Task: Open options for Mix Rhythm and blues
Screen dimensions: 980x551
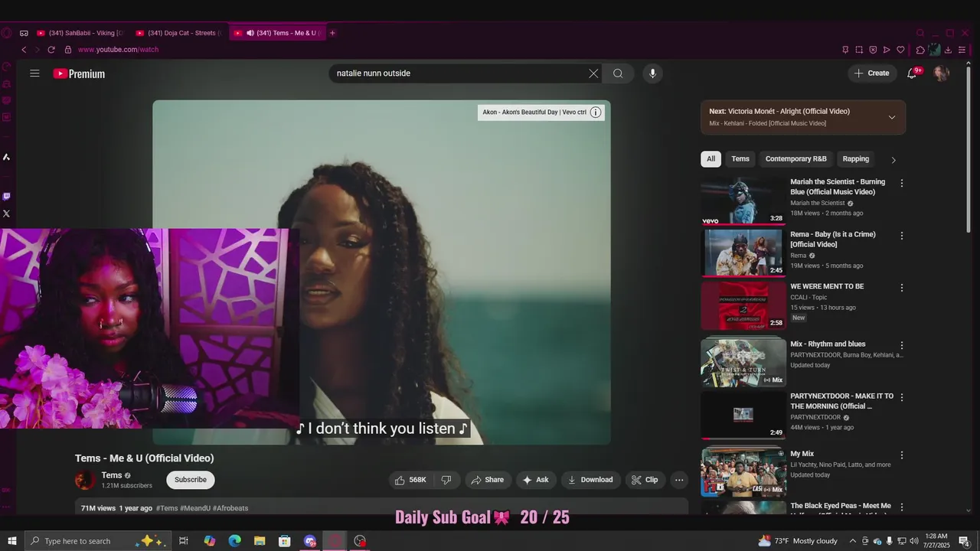Action: [902, 345]
